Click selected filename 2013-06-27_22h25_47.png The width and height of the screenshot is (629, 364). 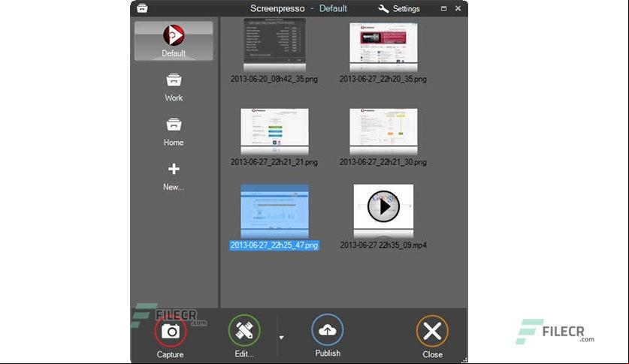tap(274, 245)
